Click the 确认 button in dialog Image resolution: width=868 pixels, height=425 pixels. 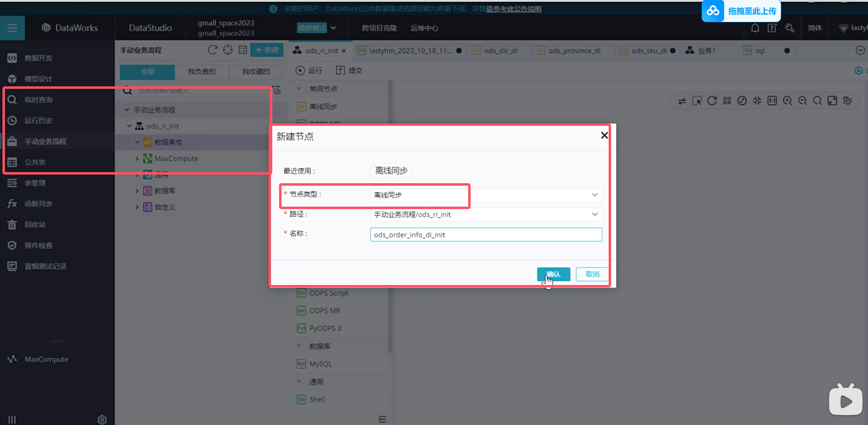click(x=553, y=274)
